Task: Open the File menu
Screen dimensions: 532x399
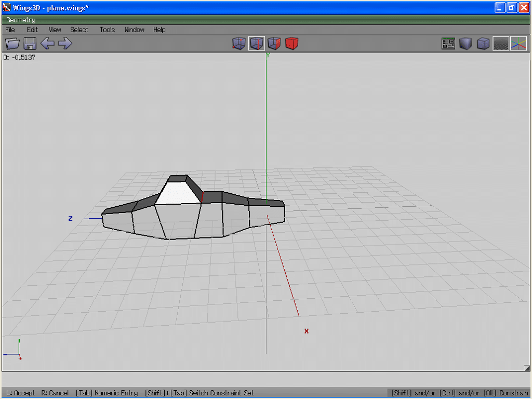Action: pyautogui.click(x=10, y=30)
